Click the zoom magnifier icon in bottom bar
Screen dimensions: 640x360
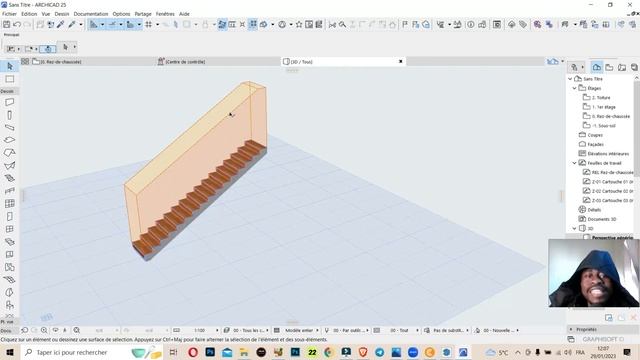coord(44,330)
